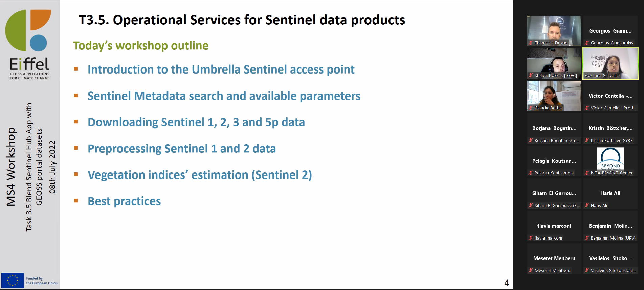Click muted mic icon beside Claudia Bertini
644x290 pixels.
click(531, 108)
